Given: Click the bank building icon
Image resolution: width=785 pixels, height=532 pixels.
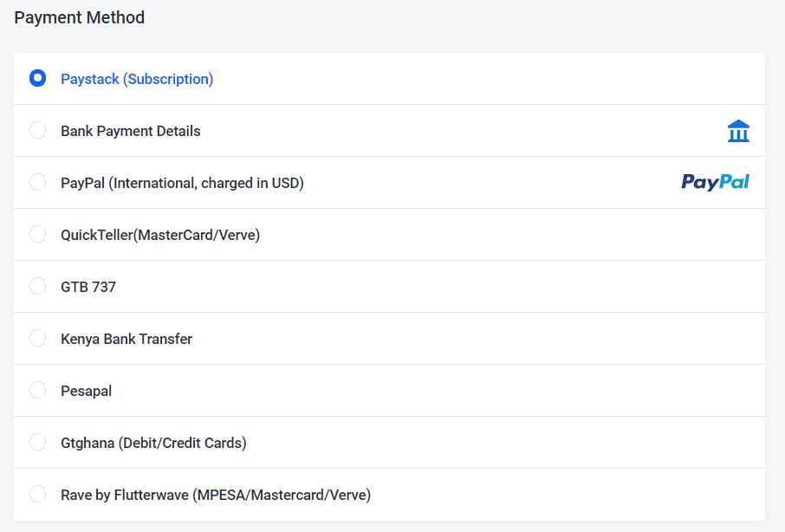Looking at the screenshot, I should [x=738, y=131].
